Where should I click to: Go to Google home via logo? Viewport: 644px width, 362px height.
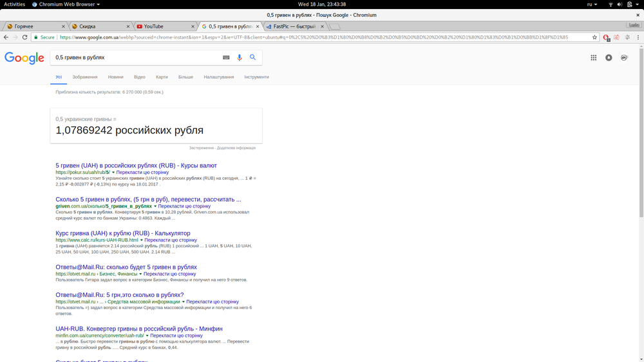coord(24,58)
